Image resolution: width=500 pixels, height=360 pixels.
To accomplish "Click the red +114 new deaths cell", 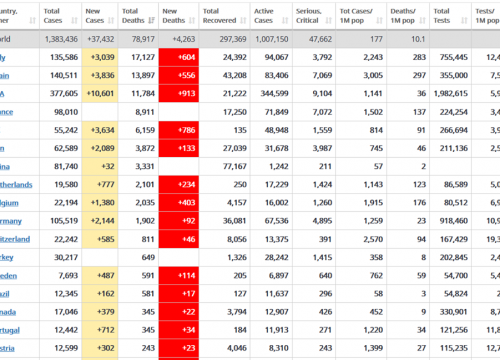I will 179,276.
